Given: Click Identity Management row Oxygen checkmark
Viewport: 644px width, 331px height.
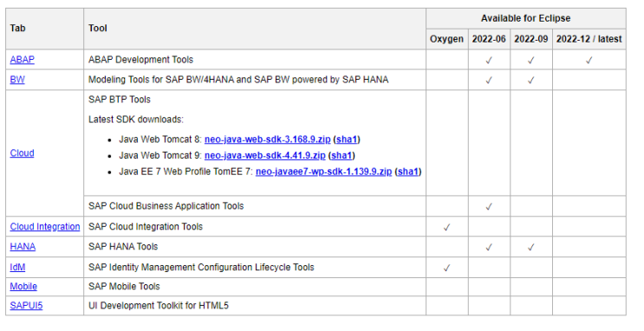Looking at the screenshot, I should (447, 268).
